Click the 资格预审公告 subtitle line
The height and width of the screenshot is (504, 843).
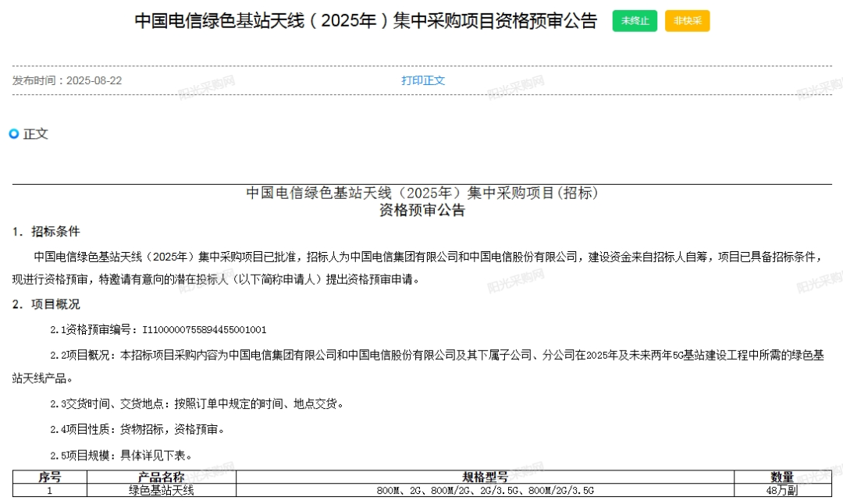(x=421, y=210)
